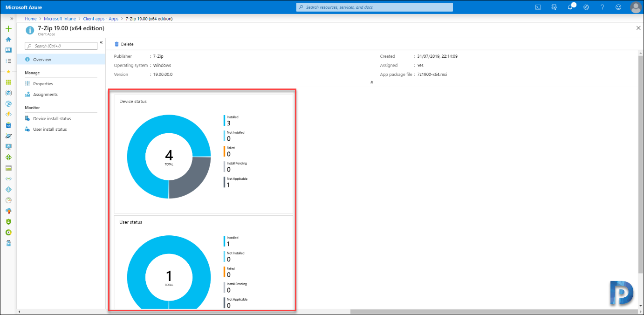Viewport: 644px width, 315px height.
Task: Click the Operating system value Windows
Action: pos(162,66)
